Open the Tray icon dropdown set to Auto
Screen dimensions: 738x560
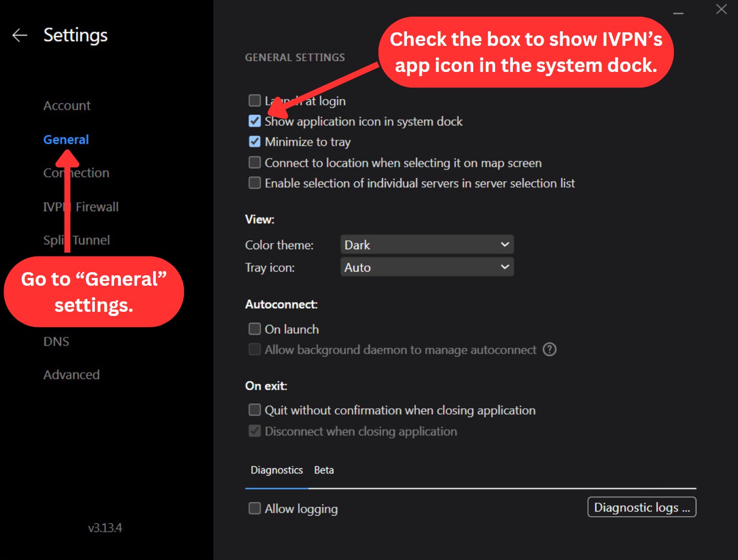click(x=427, y=267)
